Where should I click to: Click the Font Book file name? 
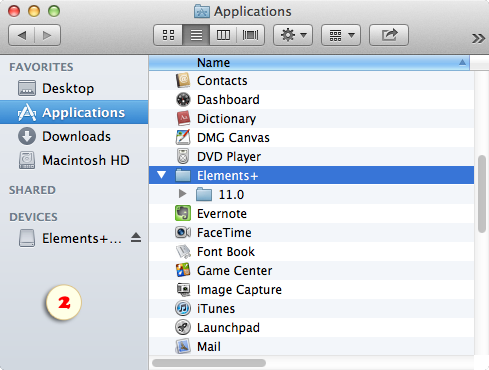pos(226,252)
